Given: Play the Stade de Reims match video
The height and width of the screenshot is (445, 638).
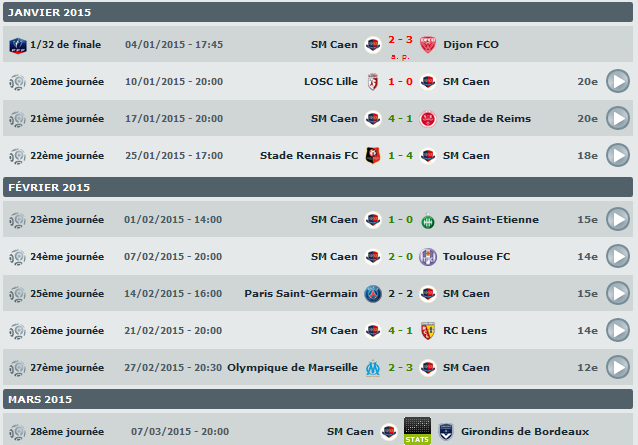Looking at the screenshot, I should point(618,118).
